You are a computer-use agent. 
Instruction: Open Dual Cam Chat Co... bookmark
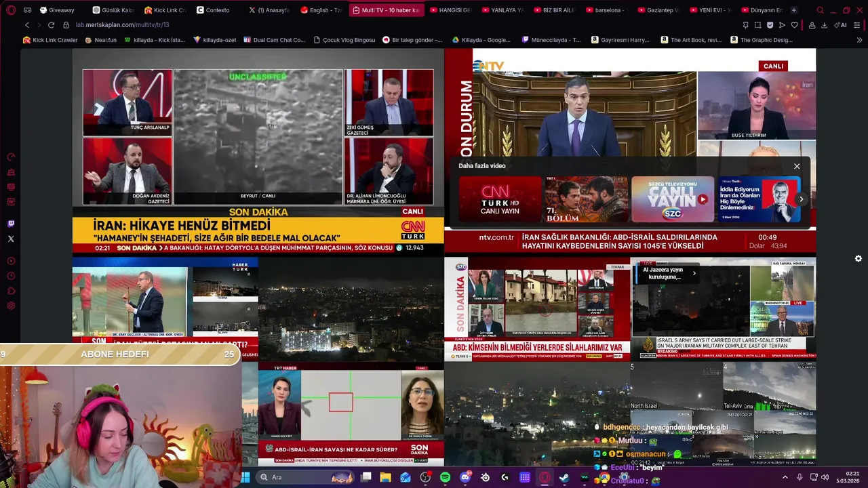[274, 40]
